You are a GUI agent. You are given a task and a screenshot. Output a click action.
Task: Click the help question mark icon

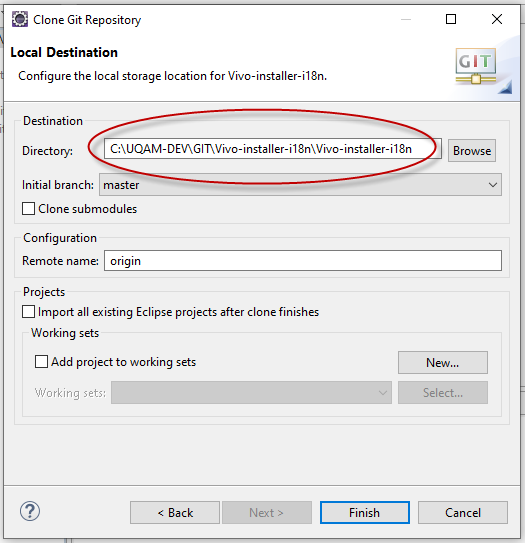pyautogui.click(x=30, y=511)
